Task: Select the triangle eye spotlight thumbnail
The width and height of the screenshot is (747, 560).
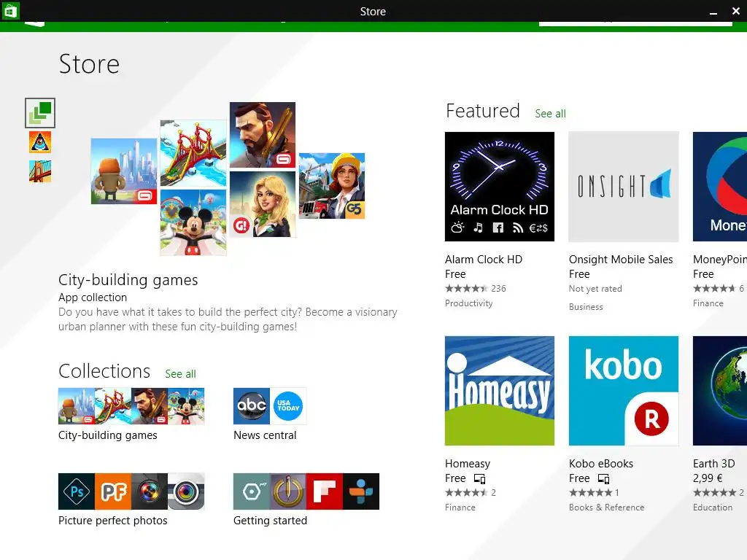Action: pos(40,142)
